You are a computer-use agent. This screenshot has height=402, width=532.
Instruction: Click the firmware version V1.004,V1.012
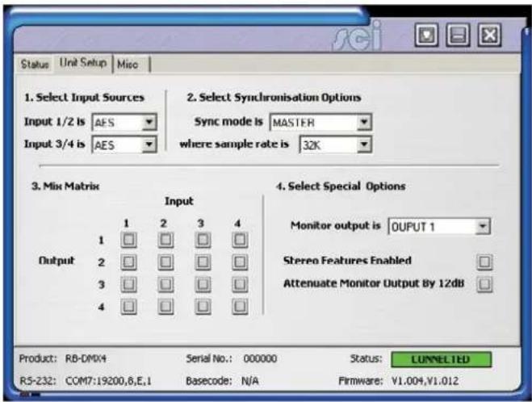click(x=425, y=381)
